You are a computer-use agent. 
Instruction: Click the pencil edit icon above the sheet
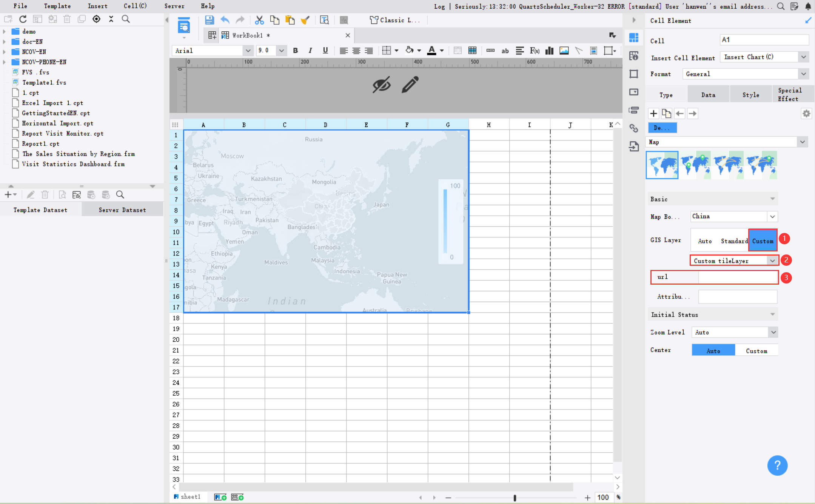[410, 85]
